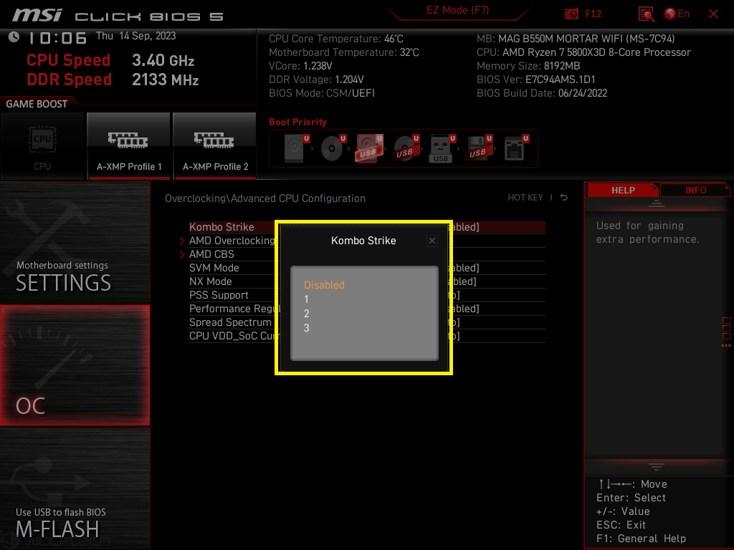The image size is (734, 550).
Task: Select USB hard disk boot icon
Action: [369, 148]
